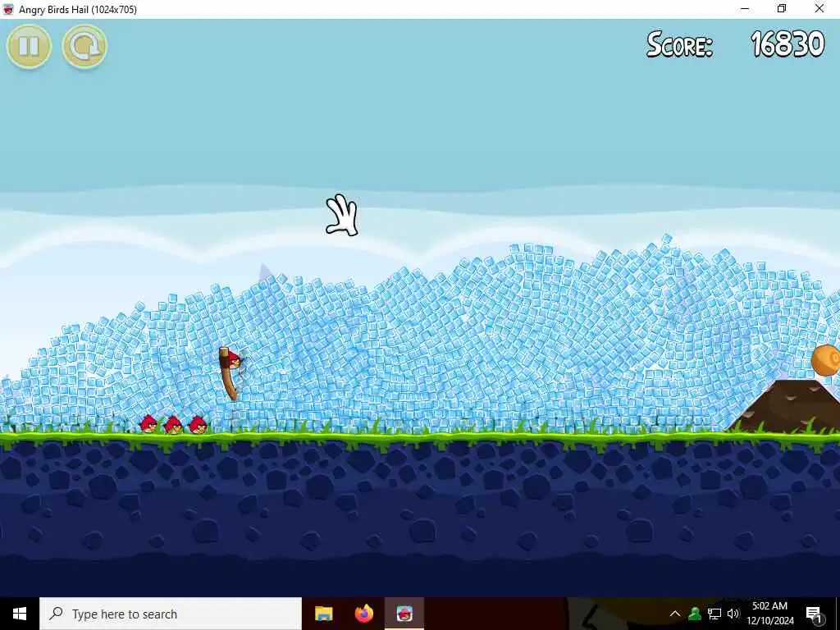Click the 16830 score value
This screenshot has width=840, height=630.
click(x=787, y=44)
